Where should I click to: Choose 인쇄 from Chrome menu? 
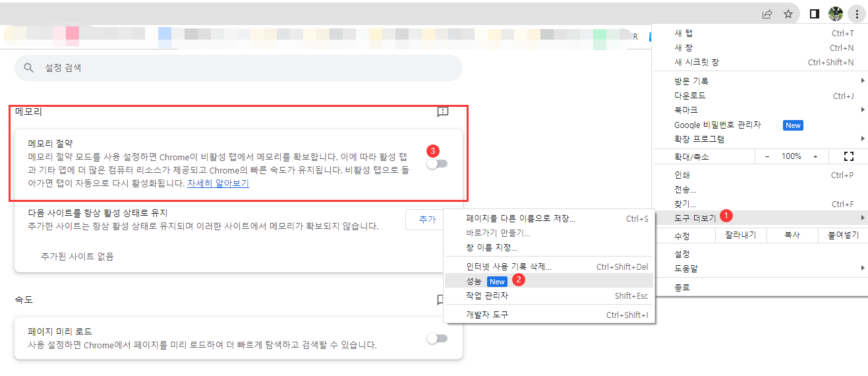click(760, 175)
